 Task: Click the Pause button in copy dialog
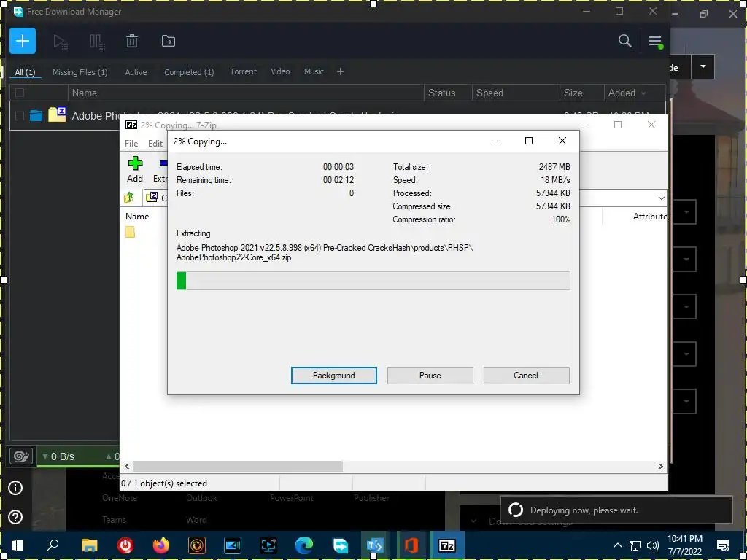(x=430, y=376)
